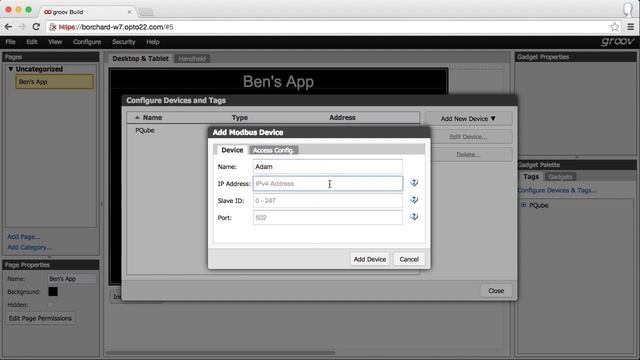Click the browser back arrow

[x=8, y=27]
